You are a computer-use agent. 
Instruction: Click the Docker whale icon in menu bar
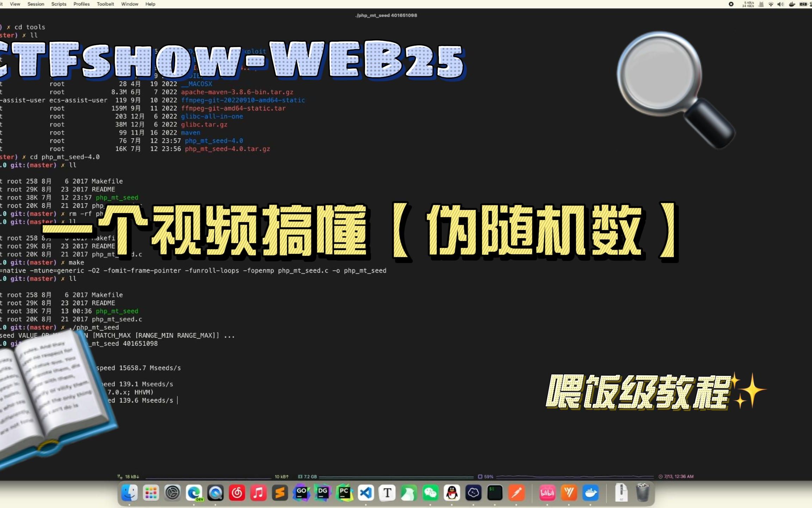click(x=792, y=5)
